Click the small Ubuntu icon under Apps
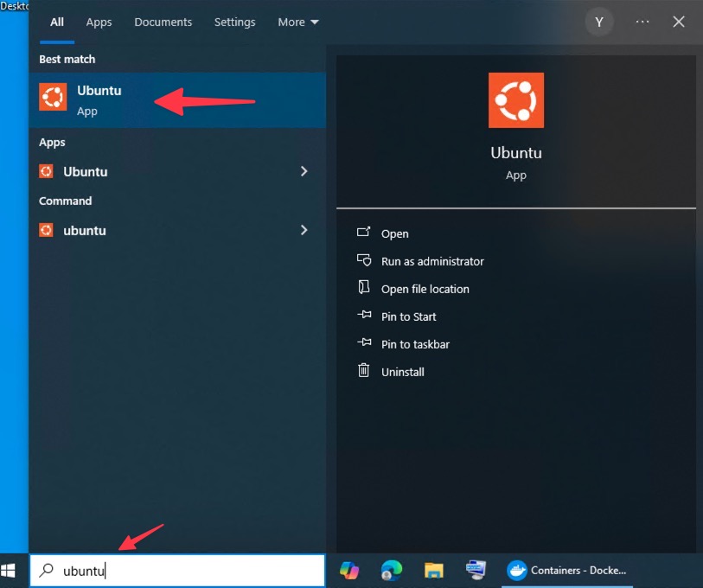 click(x=46, y=171)
